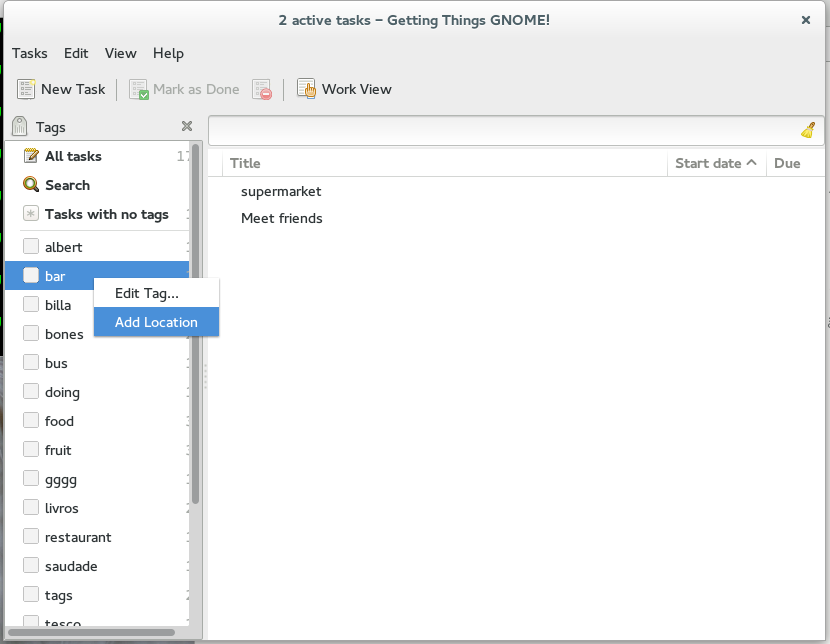This screenshot has width=830, height=644.
Task: Click the tags list horizontal scrollbar
Action: click(x=92, y=632)
